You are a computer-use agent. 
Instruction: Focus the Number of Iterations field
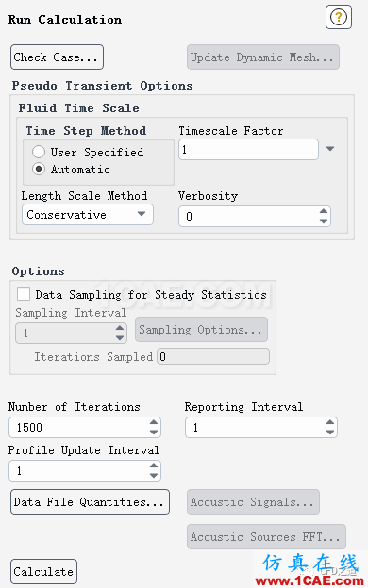(x=79, y=428)
